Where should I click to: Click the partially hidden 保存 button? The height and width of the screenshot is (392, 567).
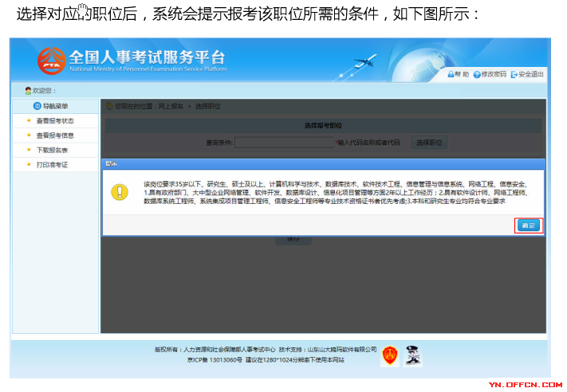tap(293, 240)
